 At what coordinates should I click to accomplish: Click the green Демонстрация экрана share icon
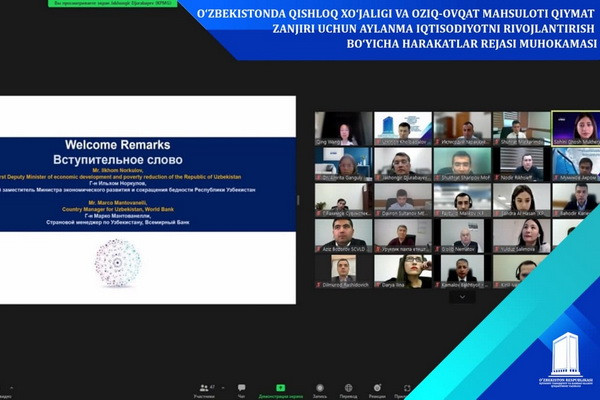click(283, 386)
